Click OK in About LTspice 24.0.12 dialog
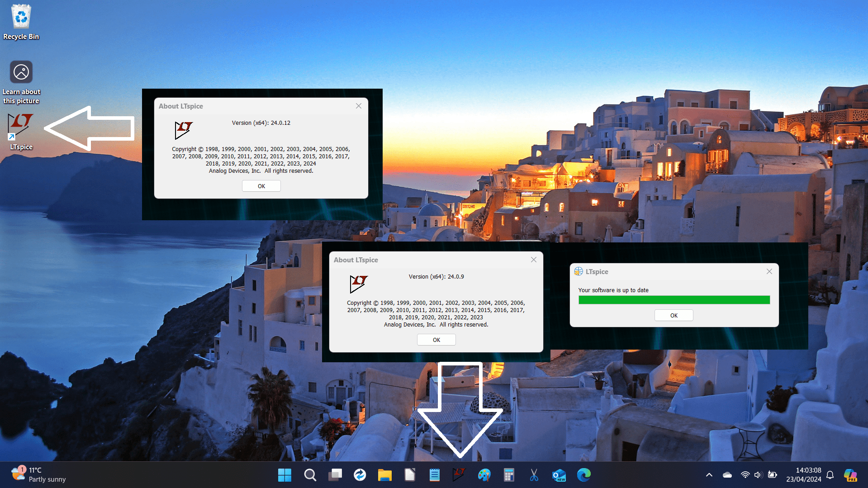Image resolution: width=868 pixels, height=488 pixels. coord(261,186)
